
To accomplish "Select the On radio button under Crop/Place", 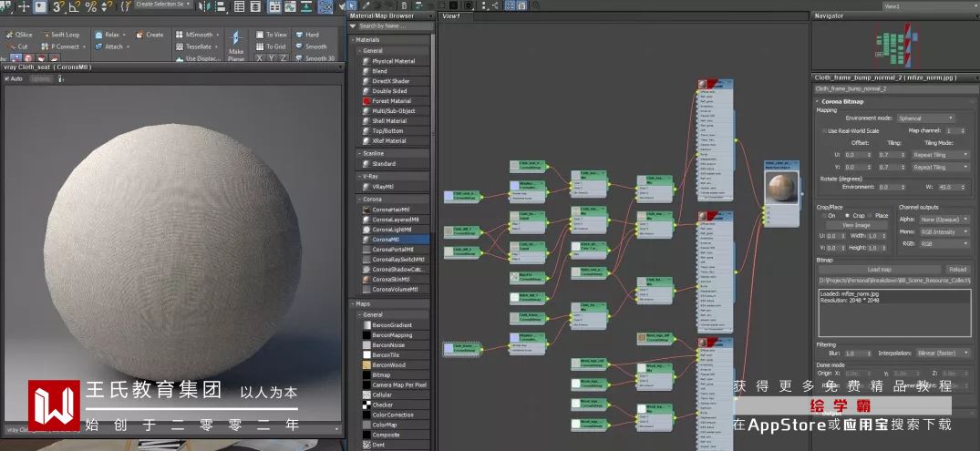I will [824, 216].
